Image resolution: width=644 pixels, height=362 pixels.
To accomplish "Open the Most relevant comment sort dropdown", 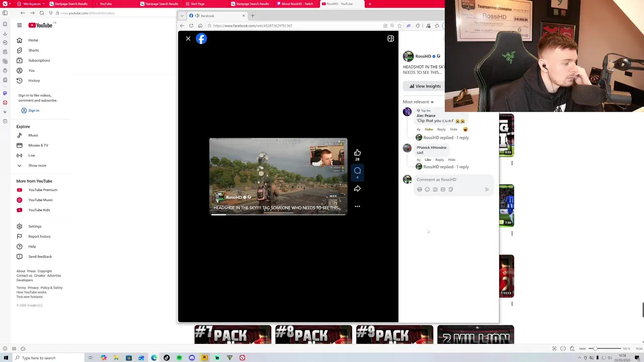I will [x=418, y=102].
